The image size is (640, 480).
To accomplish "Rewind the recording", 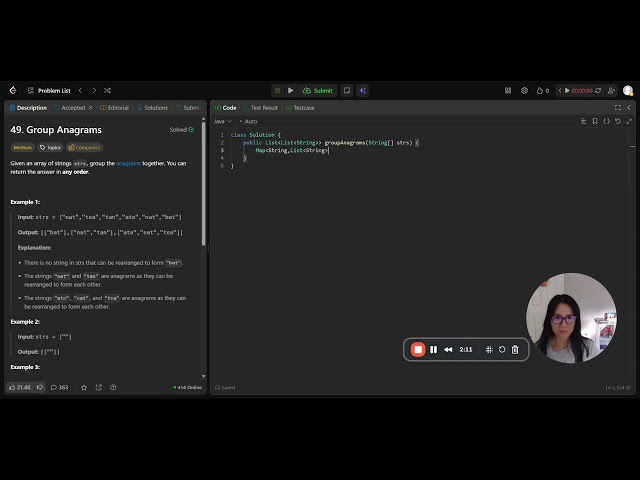I will (x=448, y=349).
